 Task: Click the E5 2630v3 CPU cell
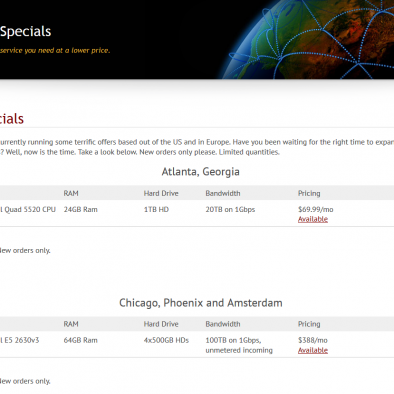tap(19, 340)
